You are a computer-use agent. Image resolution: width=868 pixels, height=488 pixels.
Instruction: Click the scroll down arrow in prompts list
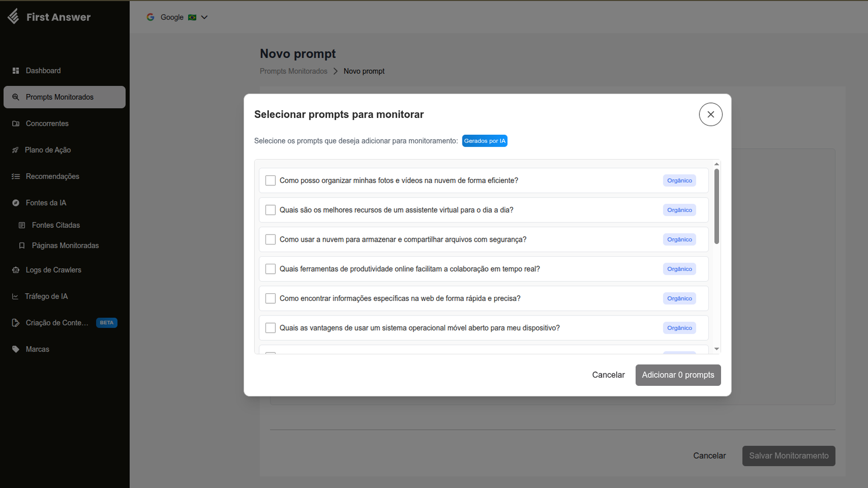[717, 349]
